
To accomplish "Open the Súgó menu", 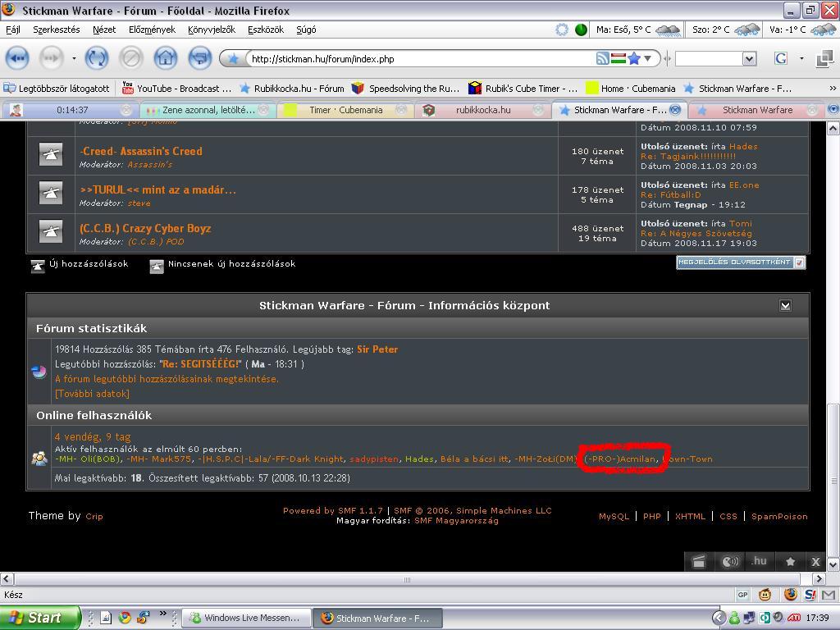I will (306, 30).
